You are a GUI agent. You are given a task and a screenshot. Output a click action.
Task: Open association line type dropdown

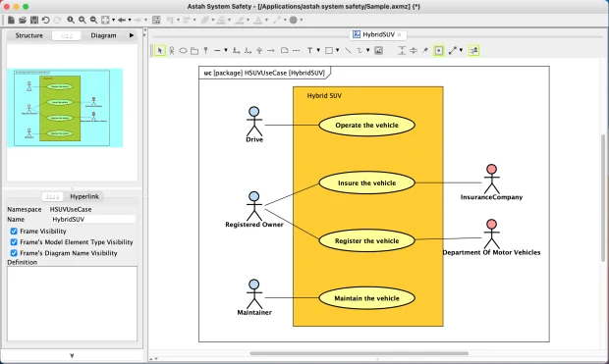point(226,50)
